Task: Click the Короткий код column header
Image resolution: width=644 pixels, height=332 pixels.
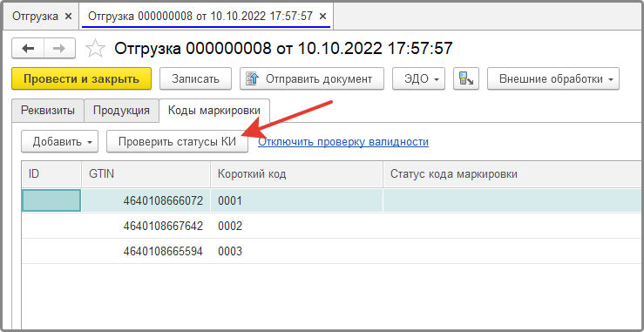Action: [296, 174]
